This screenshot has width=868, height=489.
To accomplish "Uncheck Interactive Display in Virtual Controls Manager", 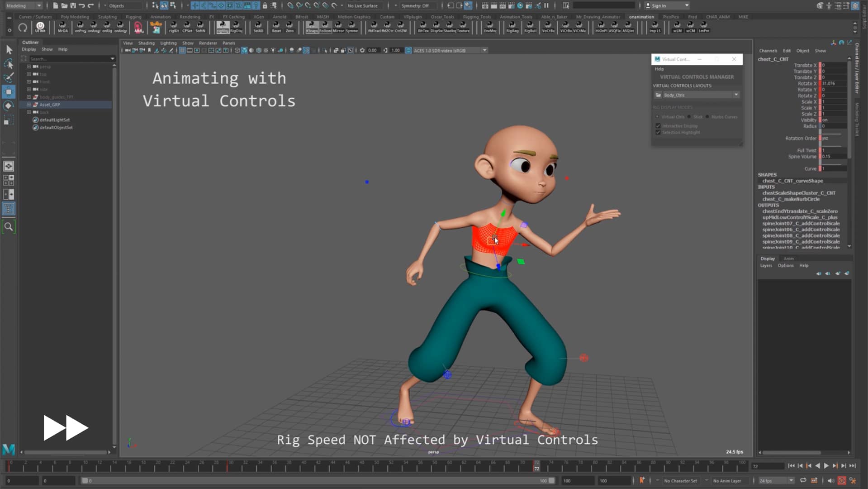I will click(x=659, y=126).
